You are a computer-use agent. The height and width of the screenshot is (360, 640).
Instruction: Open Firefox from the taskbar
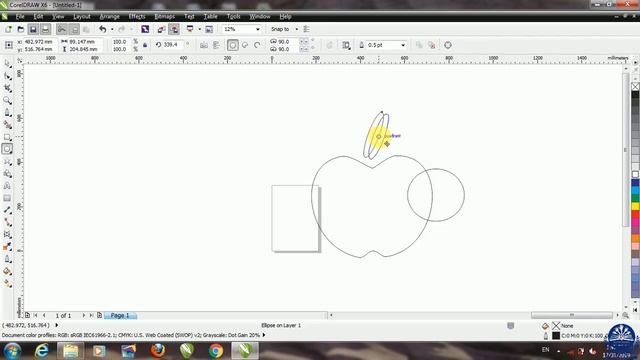158,351
